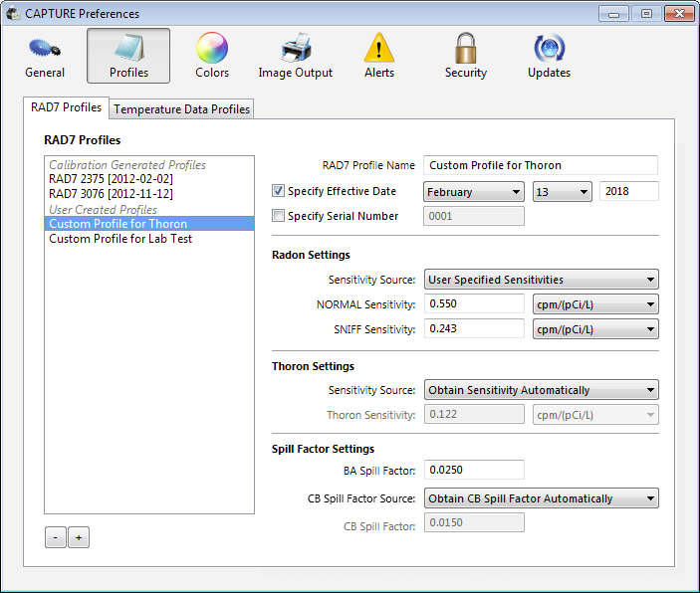This screenshot has width=700, height=593.
Task: Add a new profile with plus button
Action: (x=79, y=537)
